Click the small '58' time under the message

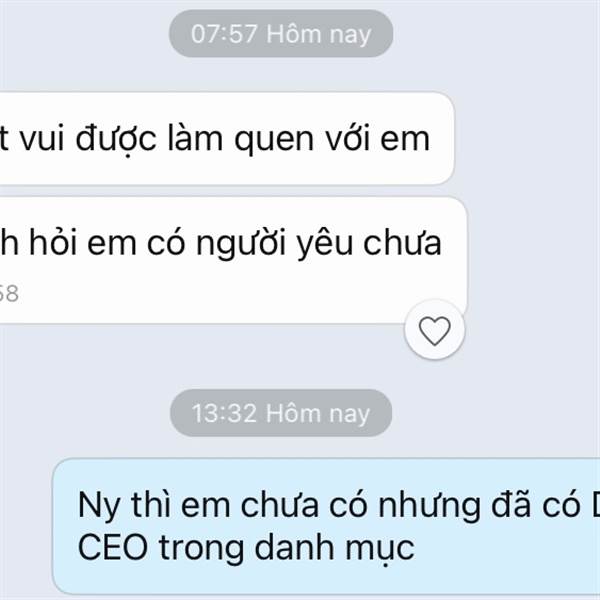(8, 293)
